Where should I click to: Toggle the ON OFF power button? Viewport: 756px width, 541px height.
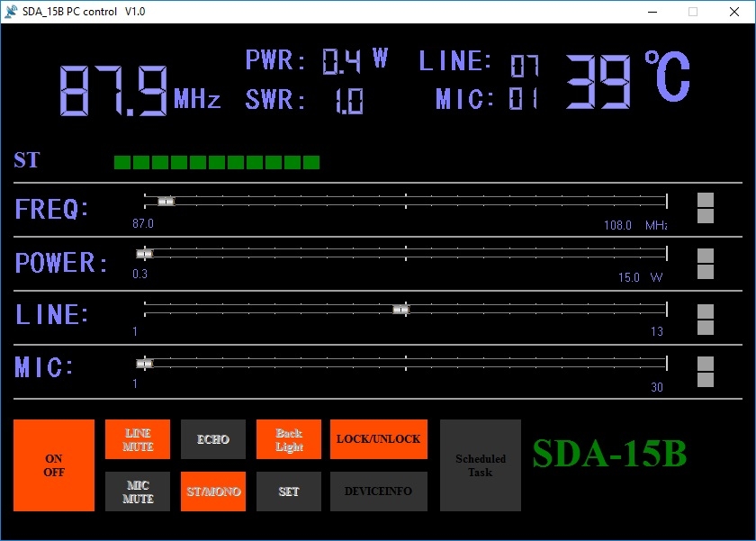54,465
